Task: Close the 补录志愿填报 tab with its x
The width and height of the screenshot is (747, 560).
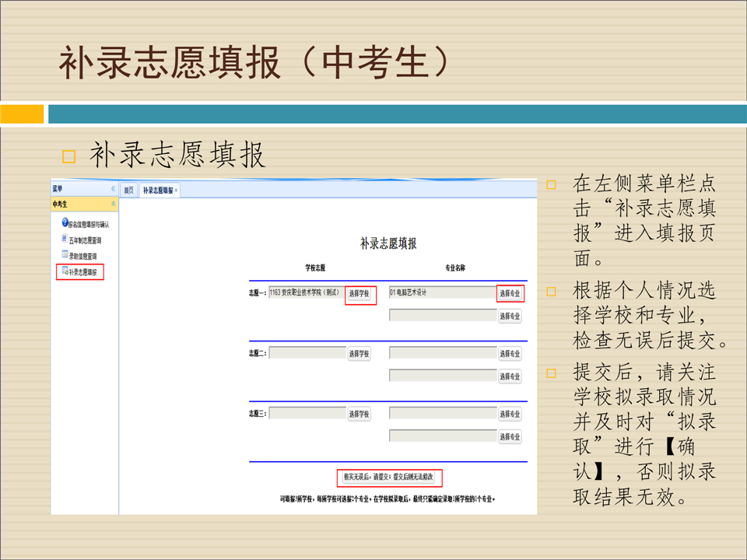Action: 176,191
